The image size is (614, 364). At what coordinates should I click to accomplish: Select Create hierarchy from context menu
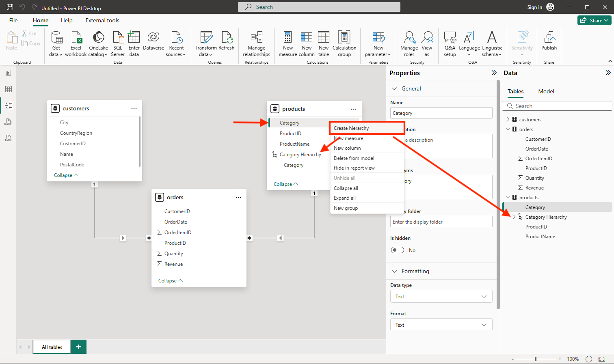[367, 128]
